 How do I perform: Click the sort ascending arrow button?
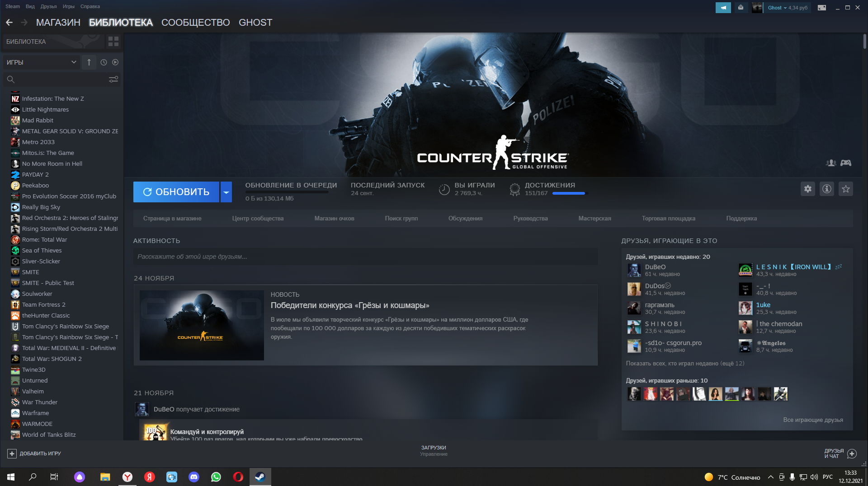point(89,62)
